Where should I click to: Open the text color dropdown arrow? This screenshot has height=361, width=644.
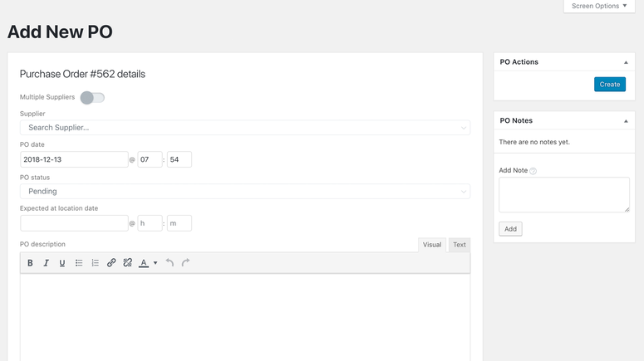(x=155, y=263)
